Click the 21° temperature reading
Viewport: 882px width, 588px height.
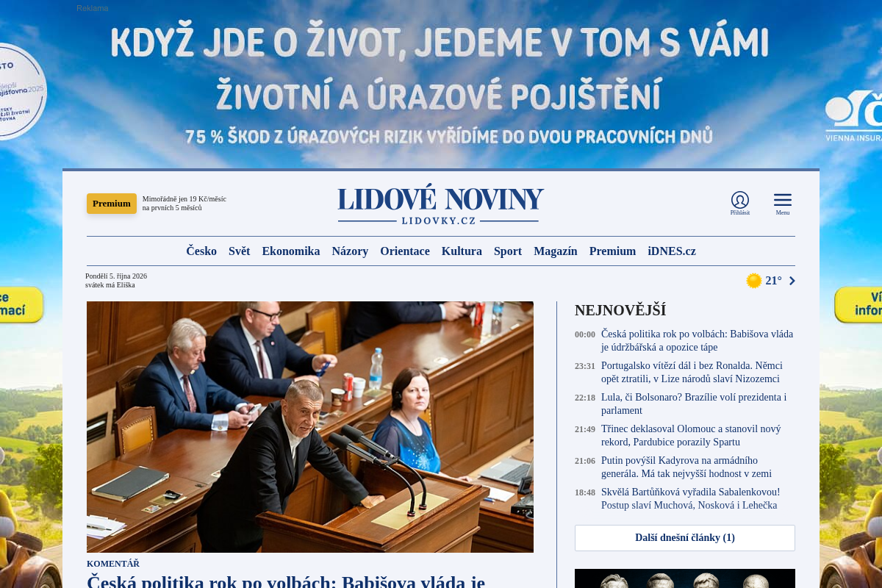point(773,281)
